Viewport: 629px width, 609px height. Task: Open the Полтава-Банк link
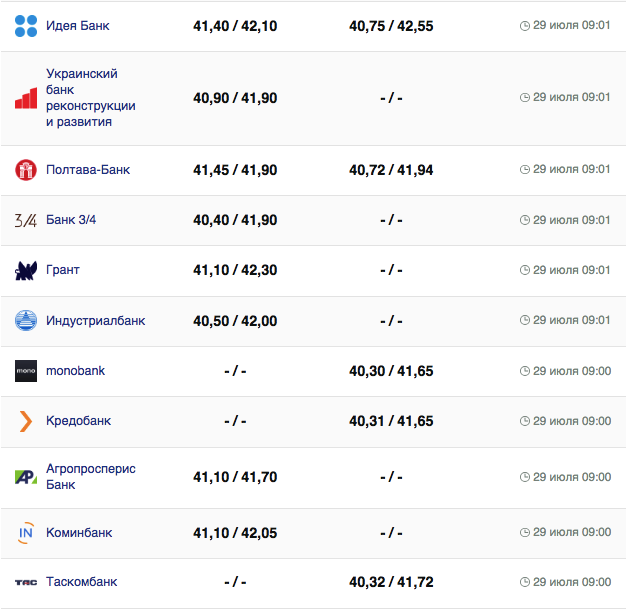pyautogui.click(x=88, y=170)
